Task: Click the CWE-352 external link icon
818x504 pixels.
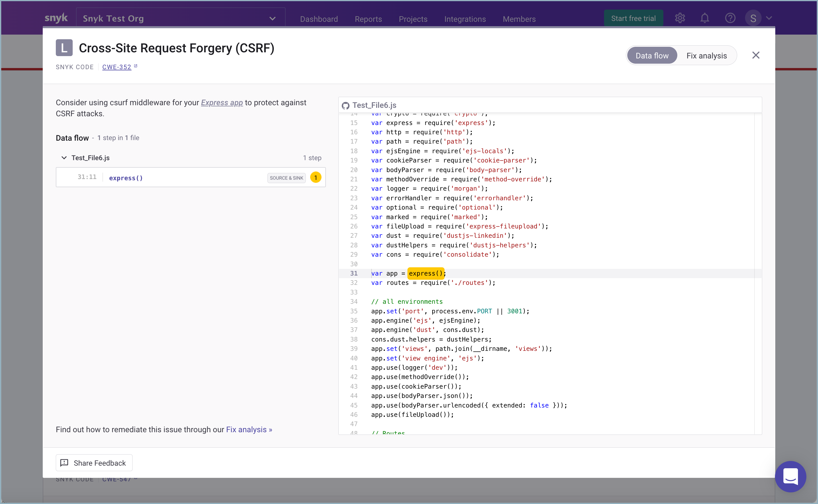Action: point(136,66)
